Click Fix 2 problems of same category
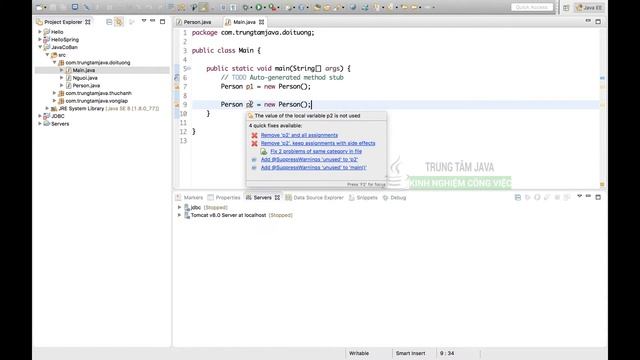 point(316,151)
